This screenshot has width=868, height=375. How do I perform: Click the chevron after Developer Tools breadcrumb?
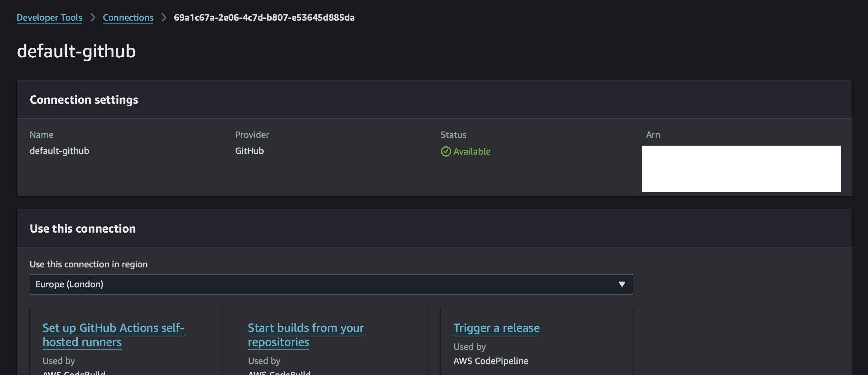click(x=93, y=17)
